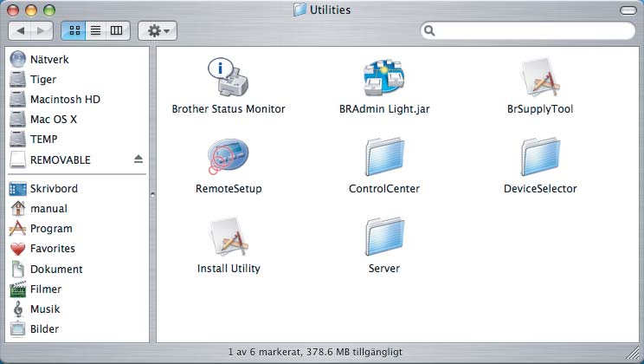Click the Utilities folder title icon
This screenshot has width=644, height=364.
(299, 10)
